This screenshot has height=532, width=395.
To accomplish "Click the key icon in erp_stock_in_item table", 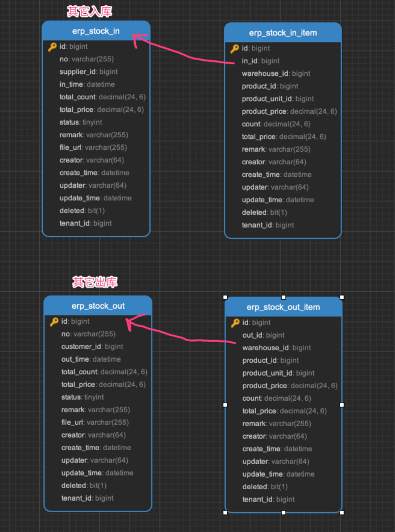I will 234,49.
